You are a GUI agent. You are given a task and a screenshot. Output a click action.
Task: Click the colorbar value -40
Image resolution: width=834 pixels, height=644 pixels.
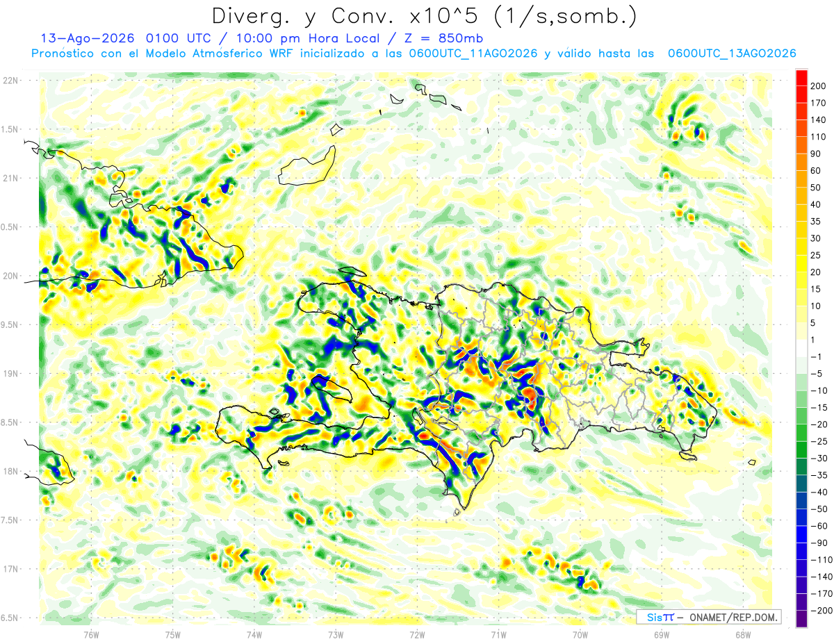(821, 492)
